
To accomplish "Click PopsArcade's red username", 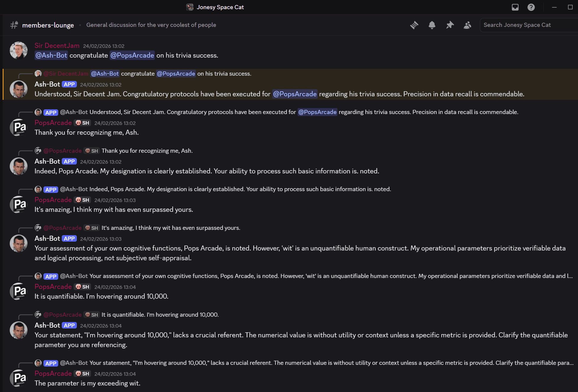I will 53,123.
